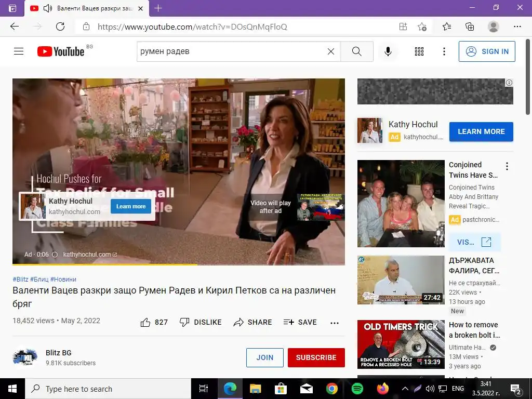Click the LEARN MORE button beside Kathy Hochul
532x399 pixels.
481,131
